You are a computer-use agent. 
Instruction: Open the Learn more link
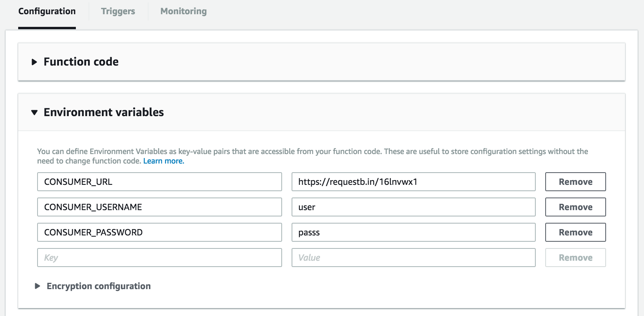pyautogui.click(x=164, y=161)
